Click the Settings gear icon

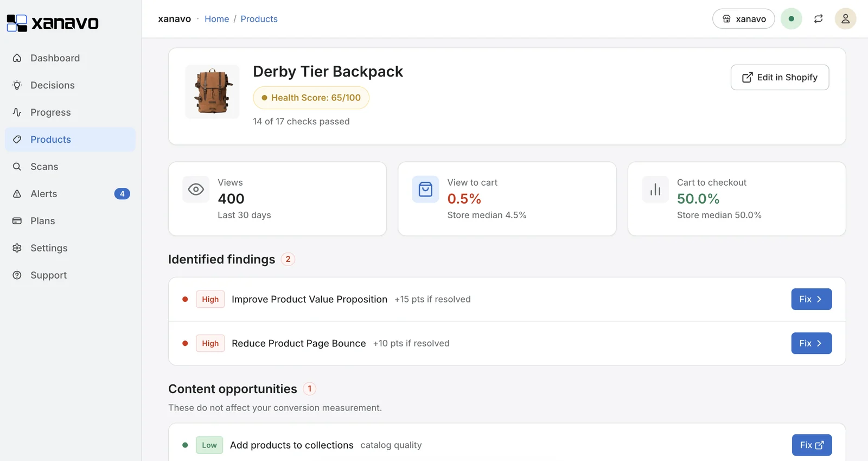pyautogui.click(x=17, y=248)
